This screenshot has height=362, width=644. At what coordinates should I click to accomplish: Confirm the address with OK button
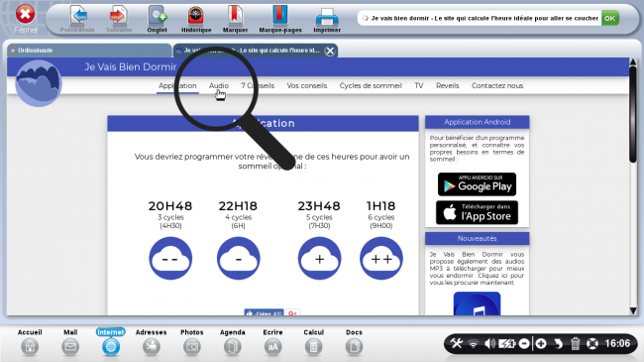pyautogui.click(x=610, y=18)
